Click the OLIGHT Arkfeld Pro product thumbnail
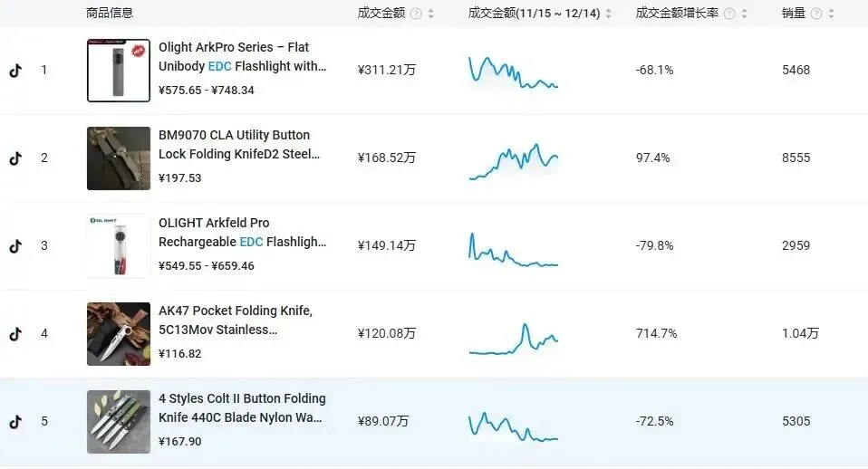The width and height of the screenshot is (868, 469). [x=119, y=246]
